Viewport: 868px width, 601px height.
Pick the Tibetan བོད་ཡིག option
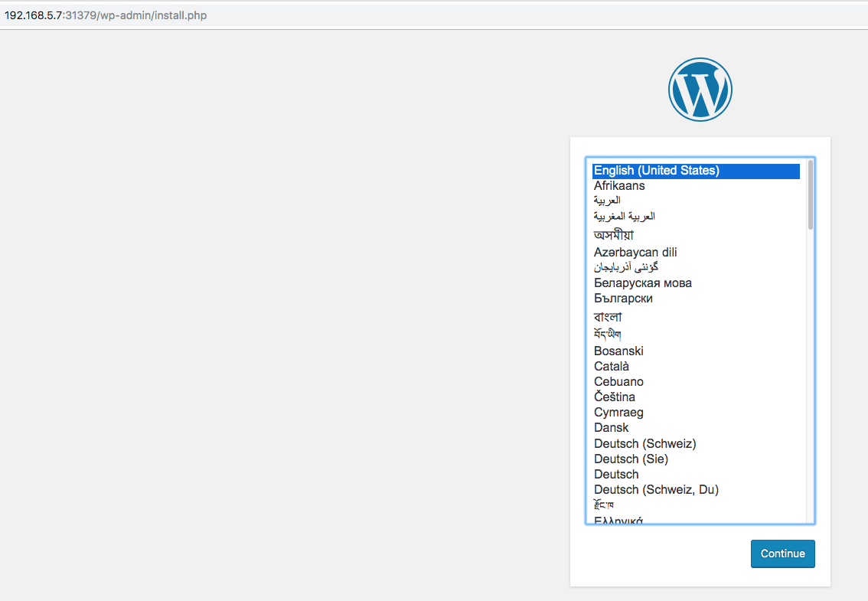pos(696,334)
